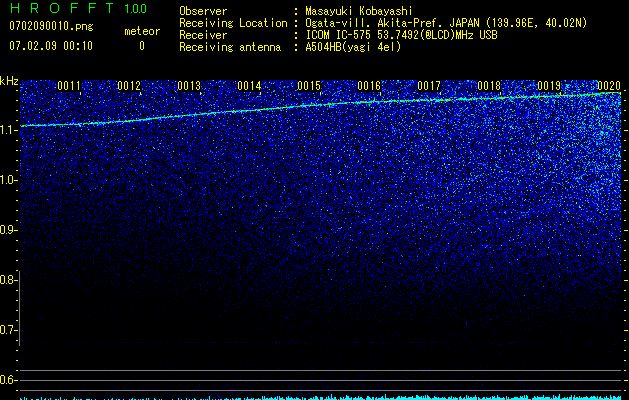Screen dimensions: 629x400
Task: Click the 1.0 frequency axis label
Action: coord(8,180)
